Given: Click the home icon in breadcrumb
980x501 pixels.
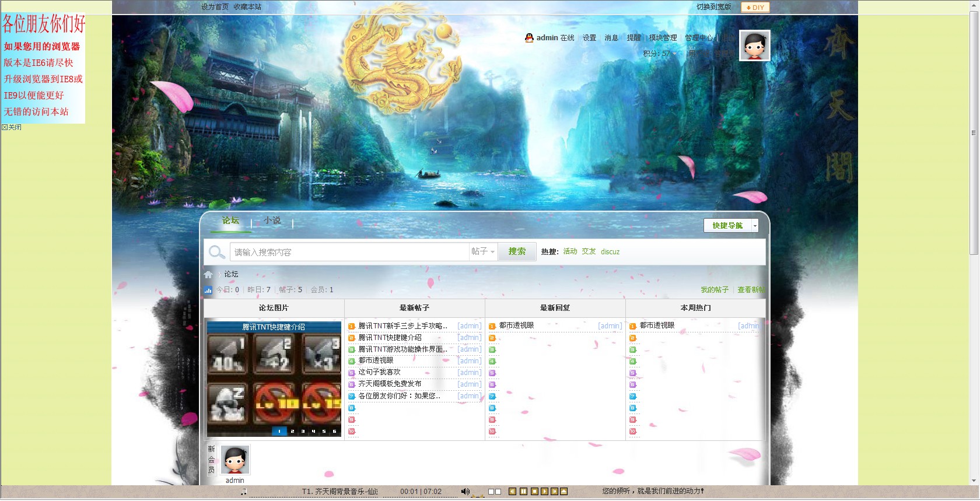Looking at the screenshot, I should (x=208, y=274).
